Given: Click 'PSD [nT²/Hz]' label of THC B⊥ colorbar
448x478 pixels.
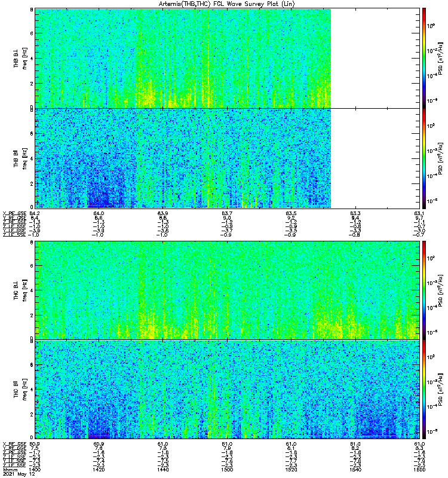Looking at the screenshot, I should [440, 290].
